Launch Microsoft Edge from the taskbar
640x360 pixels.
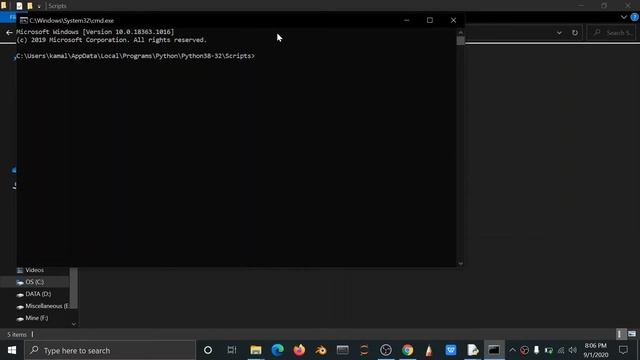pos(278,350)
